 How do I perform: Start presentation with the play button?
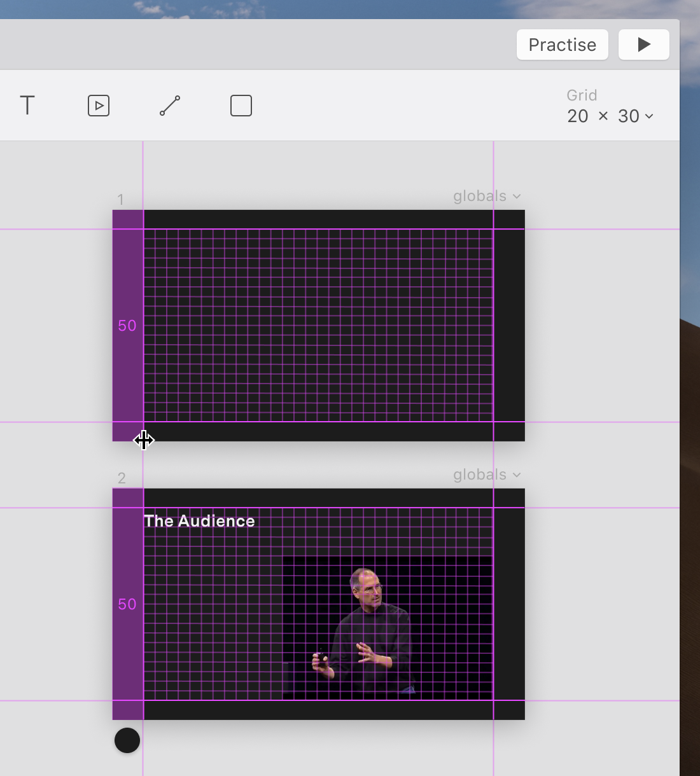point(644,45)
